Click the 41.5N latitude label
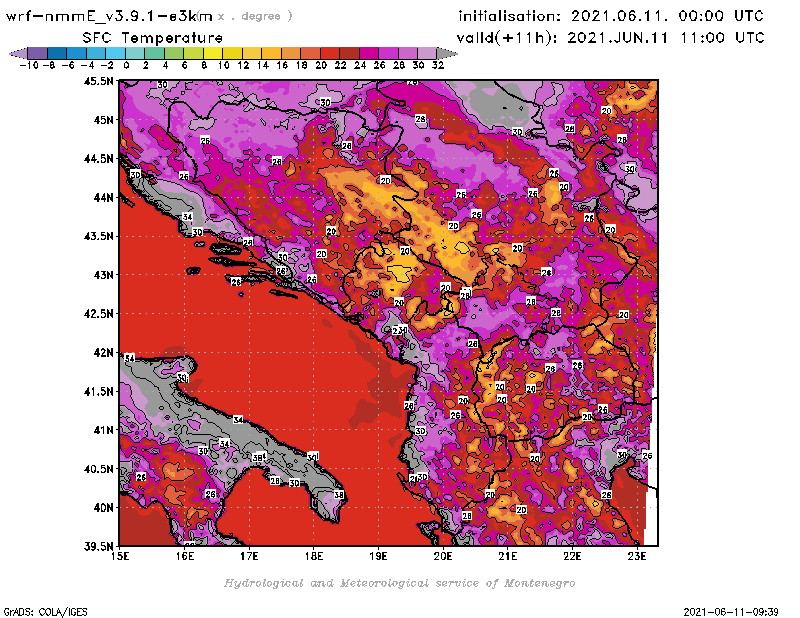The image size is (800, 618). coord(98,391)
